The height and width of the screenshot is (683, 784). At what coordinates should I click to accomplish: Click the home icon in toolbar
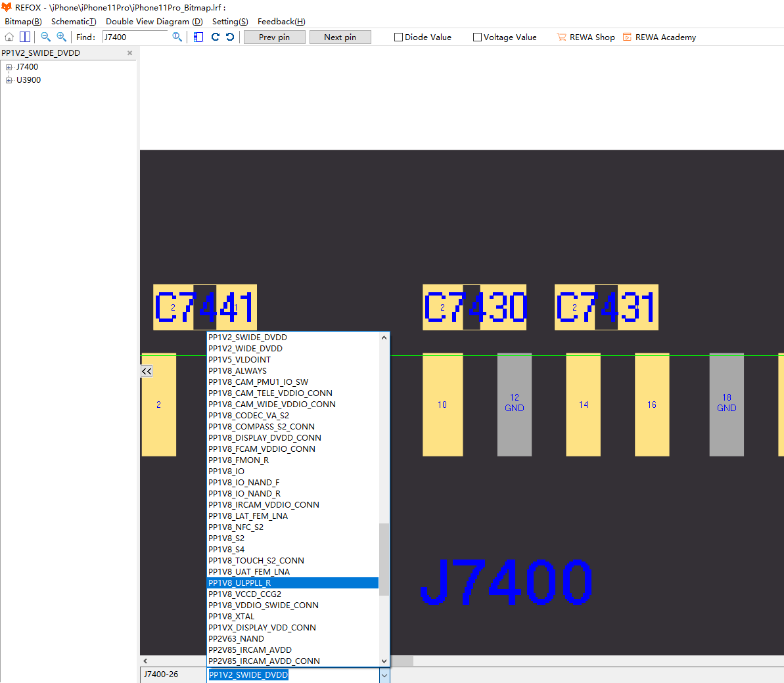coord(9,37)
